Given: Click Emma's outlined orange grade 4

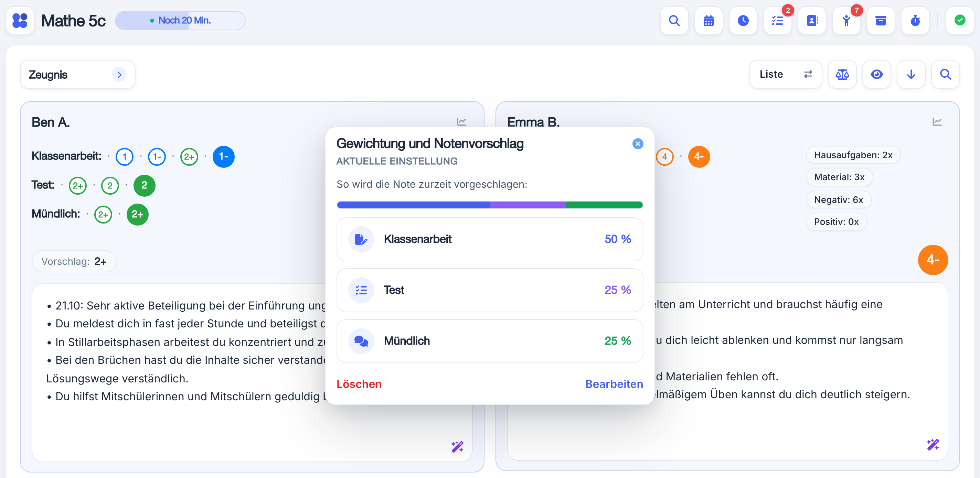Looking at the screenshot, I should (x=664, y=157).
